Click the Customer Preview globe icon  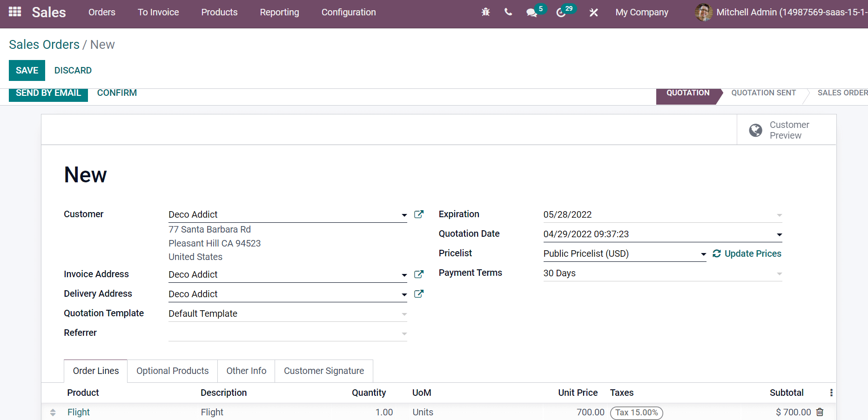(755, 130)
